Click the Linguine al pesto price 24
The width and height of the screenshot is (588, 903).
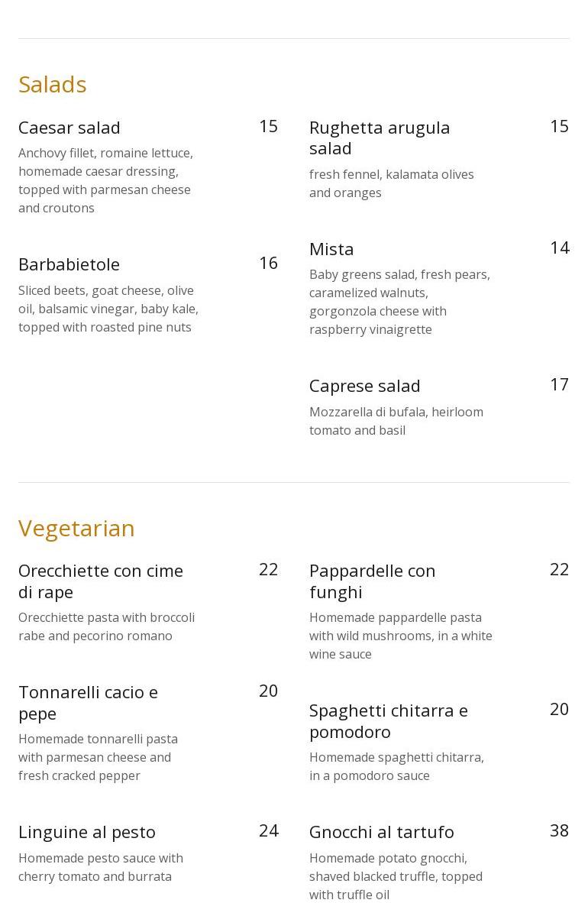pyautogui.click(x=268, y=830)
